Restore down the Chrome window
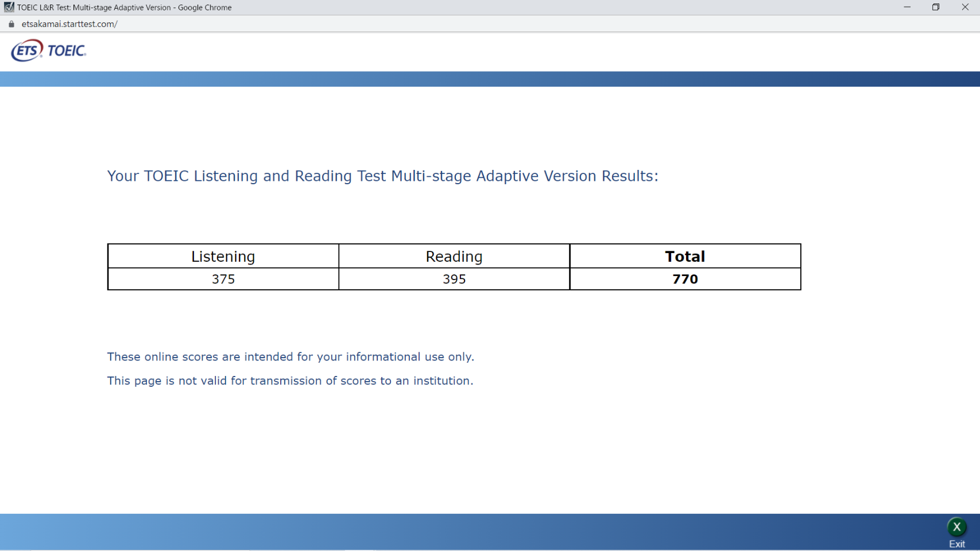This screenshot has width=980, height=551. [936, 7]
